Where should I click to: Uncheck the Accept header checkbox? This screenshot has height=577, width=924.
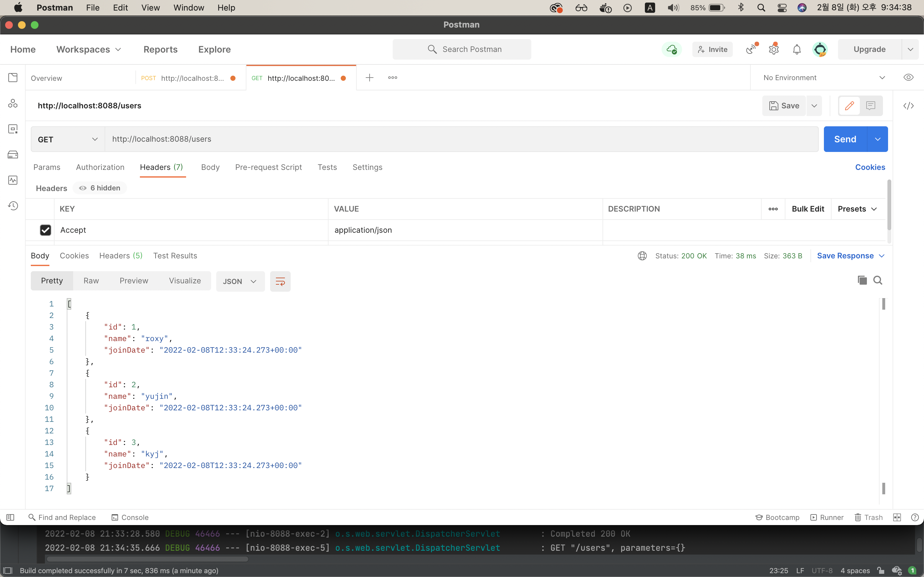46,230
